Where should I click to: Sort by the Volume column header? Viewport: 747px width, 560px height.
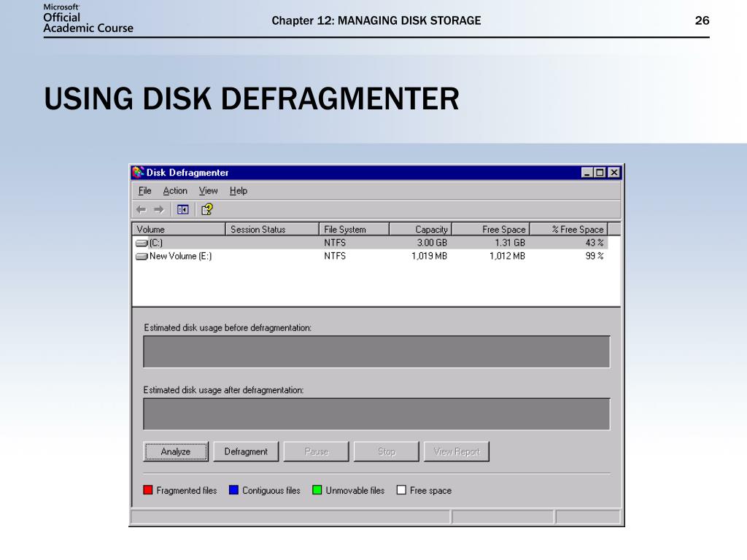pyautogui.click(x=179, y=229)
